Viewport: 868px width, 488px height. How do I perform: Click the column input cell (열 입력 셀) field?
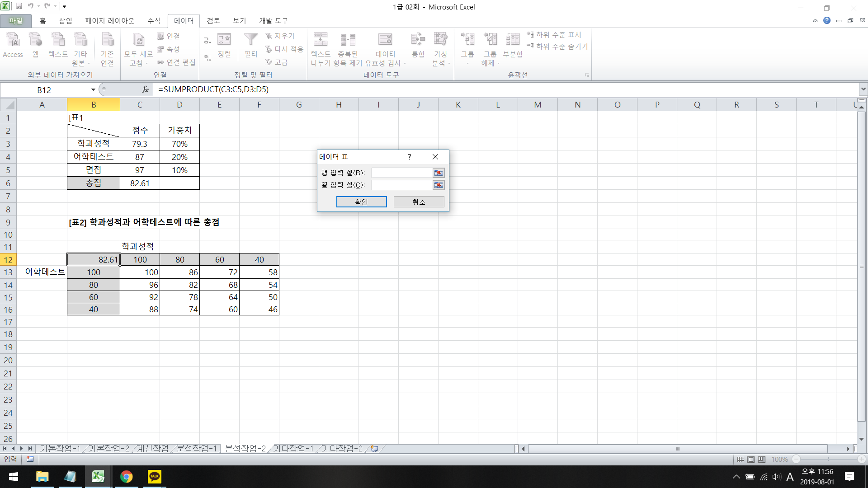click(x=401, y=185)
